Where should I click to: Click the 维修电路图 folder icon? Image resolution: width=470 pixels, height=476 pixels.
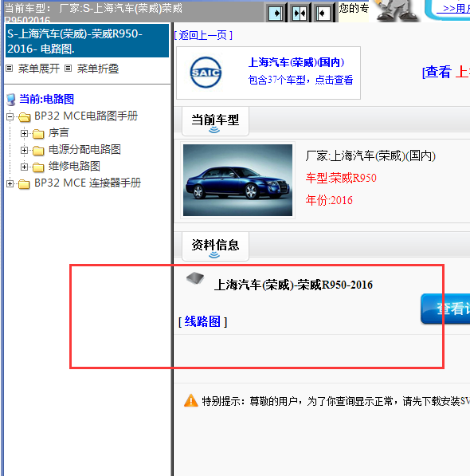[38, 167]
